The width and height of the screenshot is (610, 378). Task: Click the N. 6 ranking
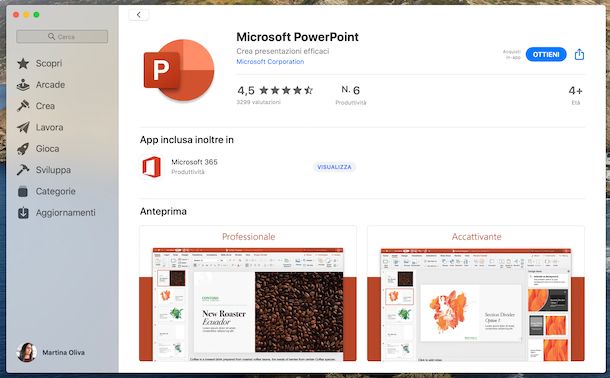pyautogui.click(x=351, y=90)
